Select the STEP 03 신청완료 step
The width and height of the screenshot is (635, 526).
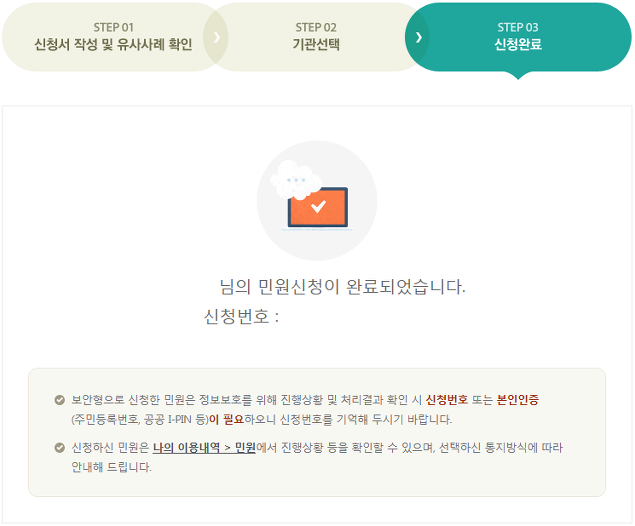(x=518, y=37)
